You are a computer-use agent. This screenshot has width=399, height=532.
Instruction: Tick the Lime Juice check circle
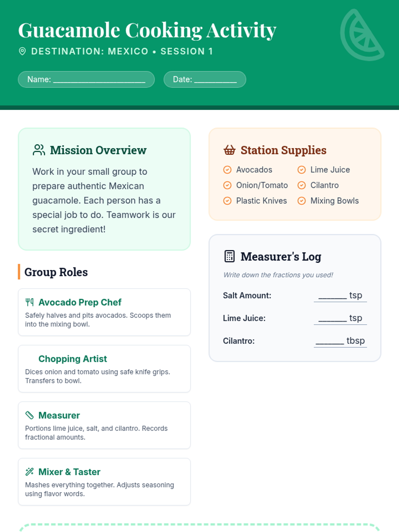(x=302, y=170)
